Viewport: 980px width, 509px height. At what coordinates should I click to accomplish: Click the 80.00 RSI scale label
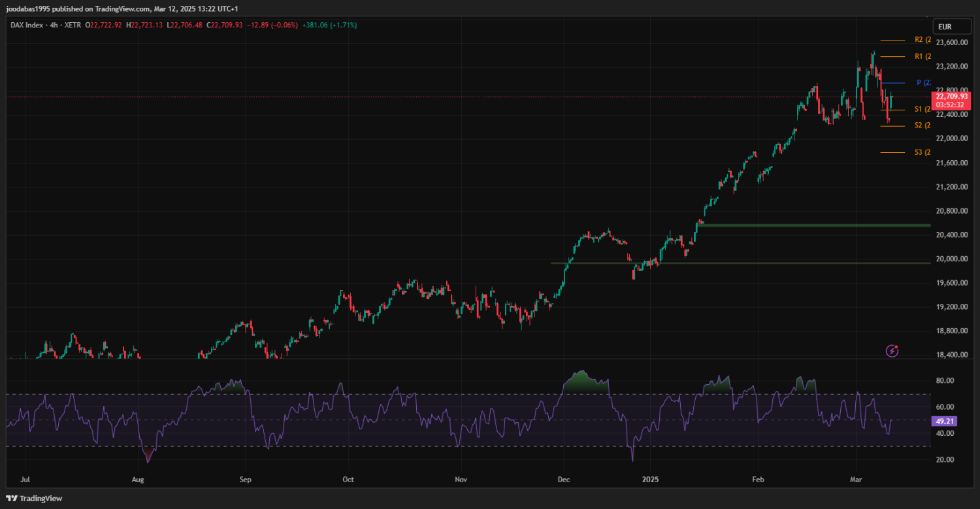click(945, 380)
